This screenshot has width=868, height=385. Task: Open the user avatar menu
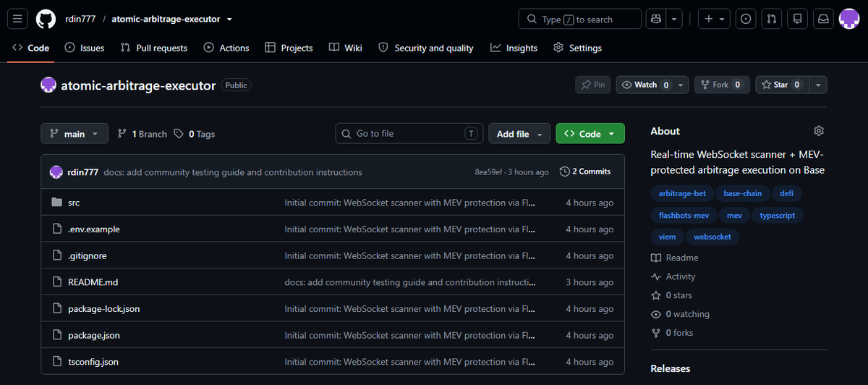coord(848,19)
